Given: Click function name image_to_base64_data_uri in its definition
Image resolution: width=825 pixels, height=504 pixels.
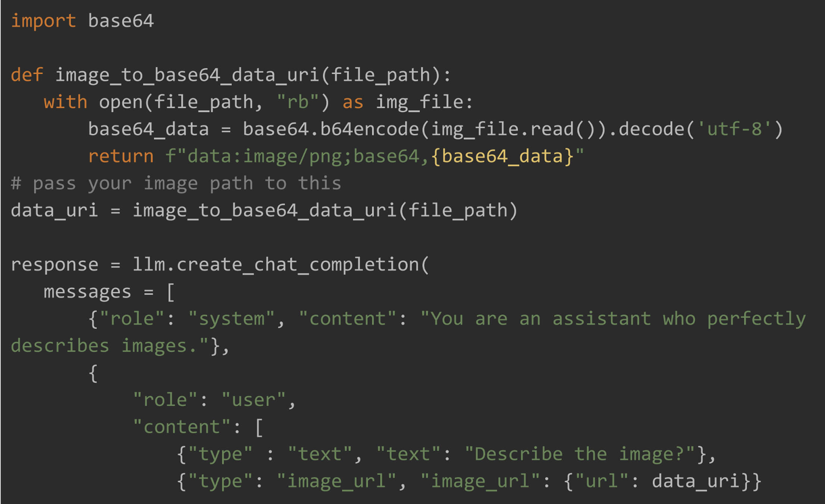Looking at the screenshot, I should 187,75.
